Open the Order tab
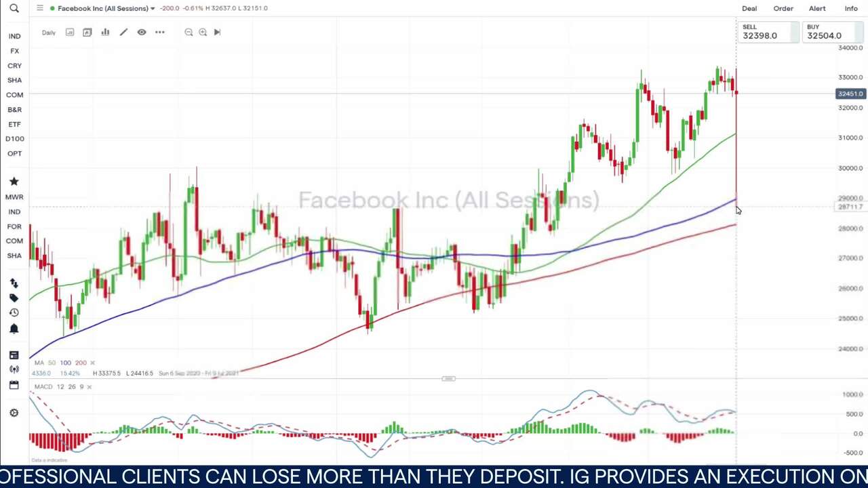This screenshot has width=868, height=488. 783,8
